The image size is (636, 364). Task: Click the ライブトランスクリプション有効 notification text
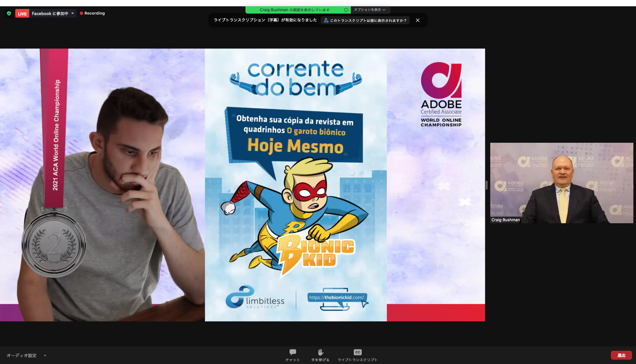pos(265,20)
